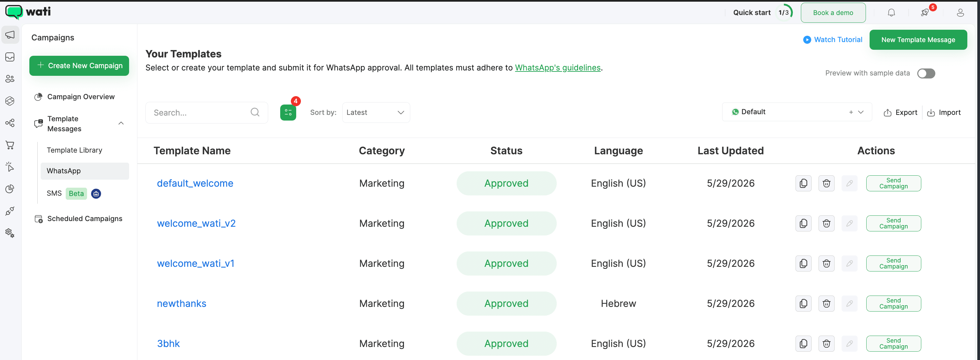Open the Sort by Latest dropdown
This screenshot has height=360, width=980.
click(376, 113)
